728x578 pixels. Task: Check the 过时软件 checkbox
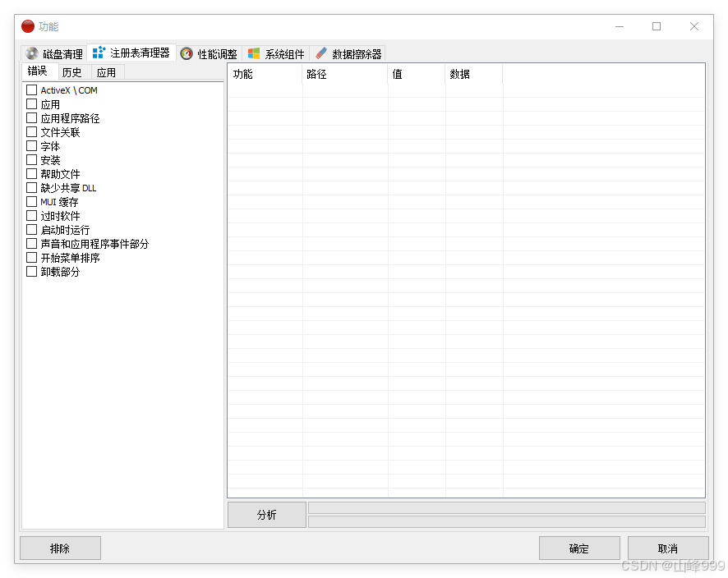(31, 215)
